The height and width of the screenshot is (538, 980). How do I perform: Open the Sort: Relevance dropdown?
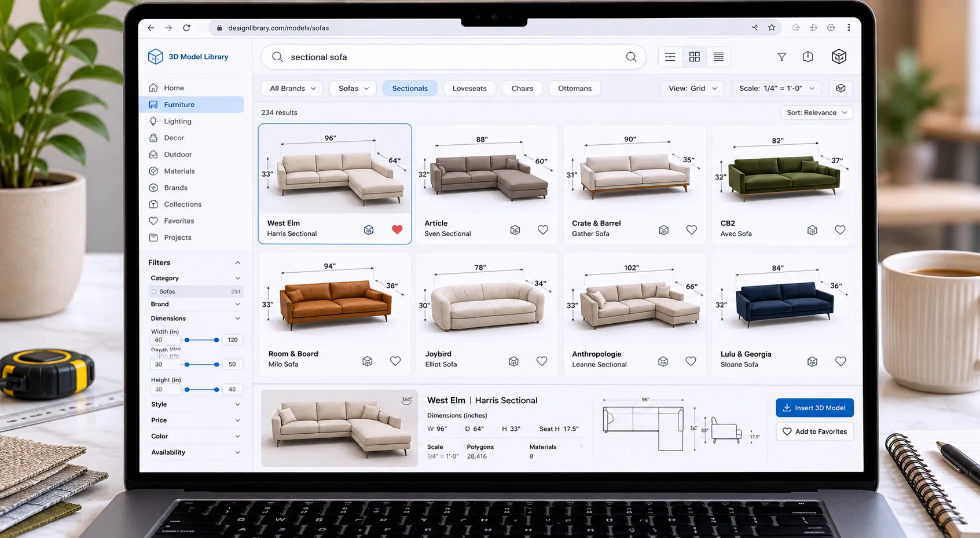pos(816,112)
